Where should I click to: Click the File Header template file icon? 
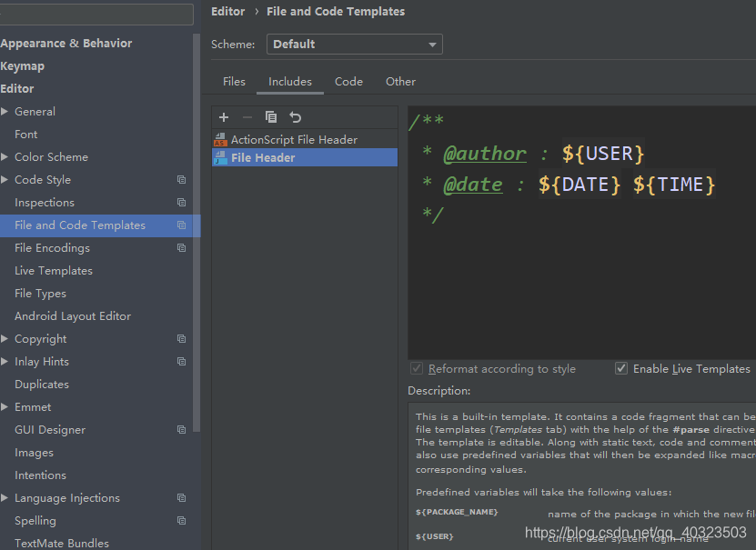(220, 157)
